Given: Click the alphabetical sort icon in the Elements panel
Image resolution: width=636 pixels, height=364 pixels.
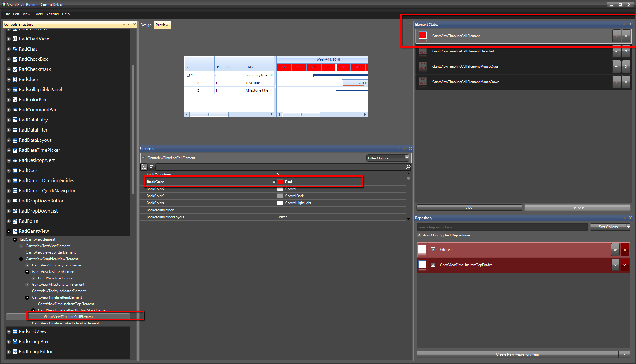Looking at the screenshot, I should pyautogui.click(x=144, y=167).
